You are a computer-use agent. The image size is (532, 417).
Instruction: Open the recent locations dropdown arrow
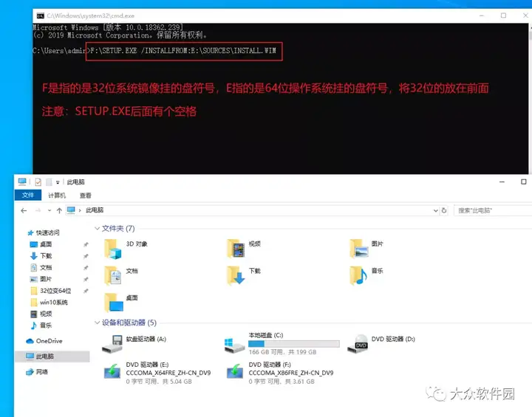tap(50, 210)
